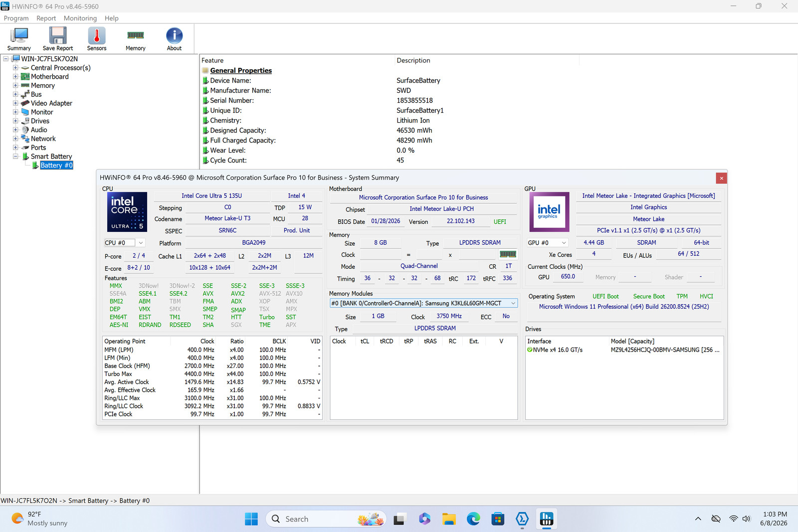Click the Motherboard tree icon
The width and height of the screenshot is (798, 532).
pos(25,77)
